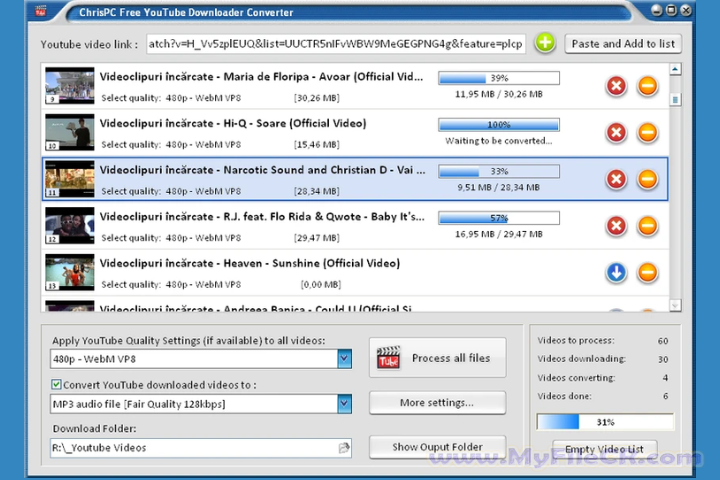Click Show Ouput Folder button
Image resolution: width=720 pixels, height=480 pixels.
tap(438, 447)
